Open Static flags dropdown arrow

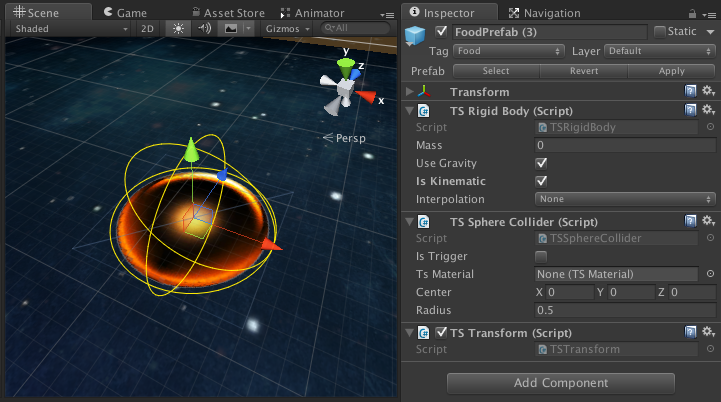click(x=710, y=32)
